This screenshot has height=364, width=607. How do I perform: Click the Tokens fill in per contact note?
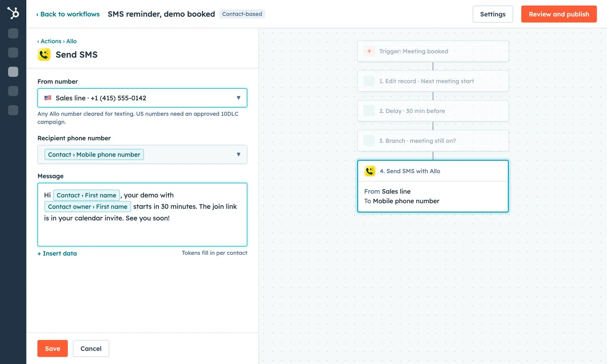point(214,253)
